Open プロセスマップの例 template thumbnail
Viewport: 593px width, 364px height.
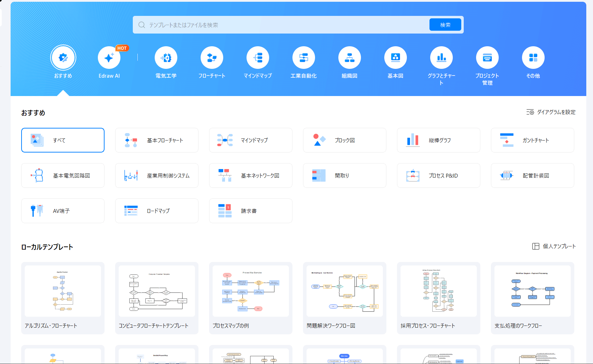(x=251, y=291)
